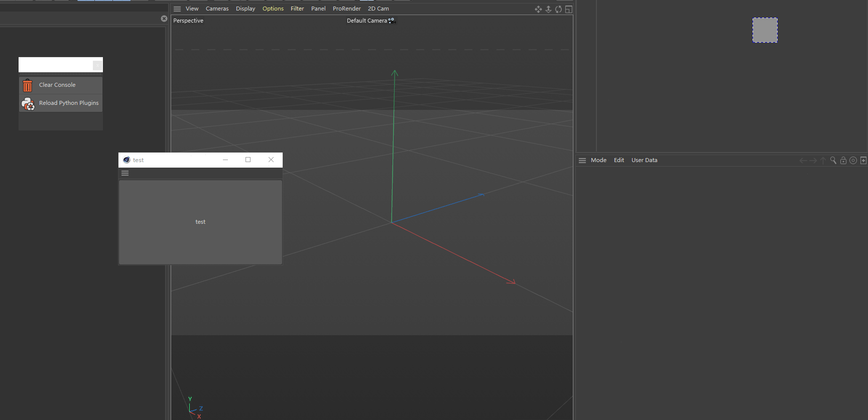Click the forward arrow in Attribute Manager
The width and height of the screenshot is (868, 420).
(x=813, y=161)
